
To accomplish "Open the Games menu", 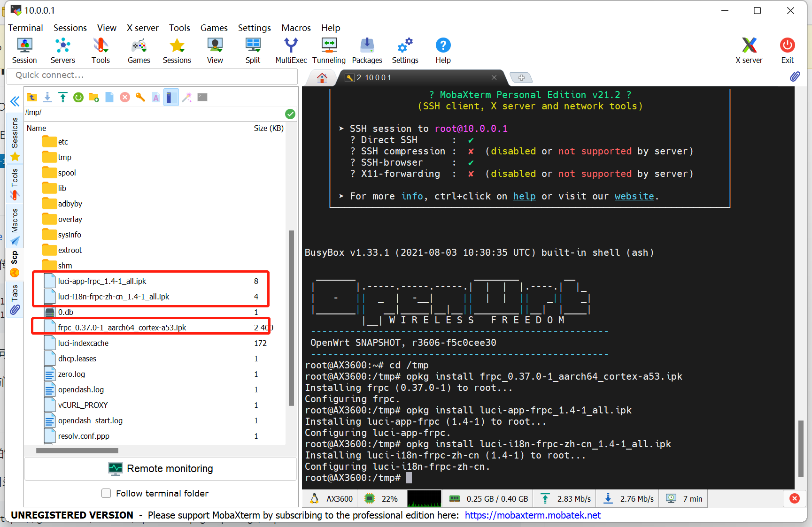I will click(214, 28).
